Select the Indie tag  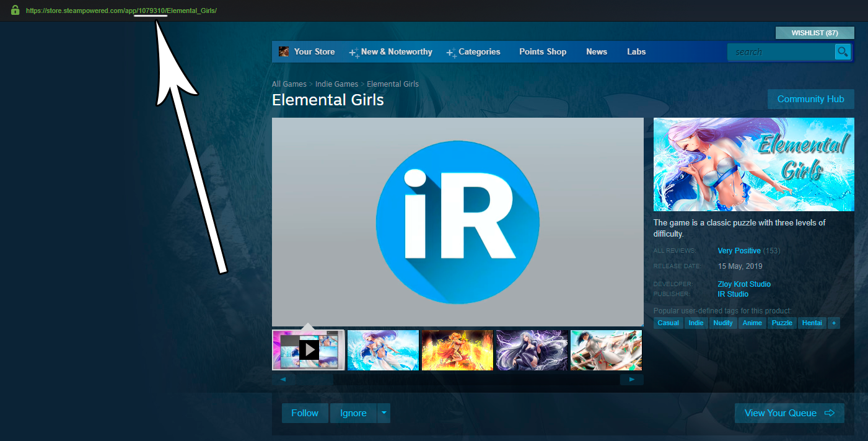tap(696, 323)
